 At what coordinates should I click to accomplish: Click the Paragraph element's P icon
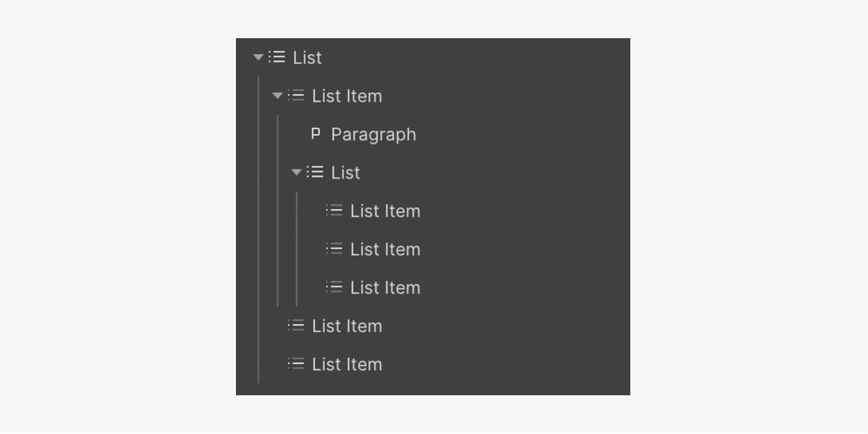point(315,134)
